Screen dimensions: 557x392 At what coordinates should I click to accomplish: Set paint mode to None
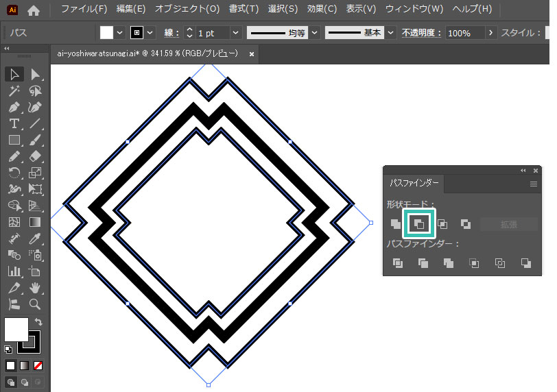coord(38,365)
